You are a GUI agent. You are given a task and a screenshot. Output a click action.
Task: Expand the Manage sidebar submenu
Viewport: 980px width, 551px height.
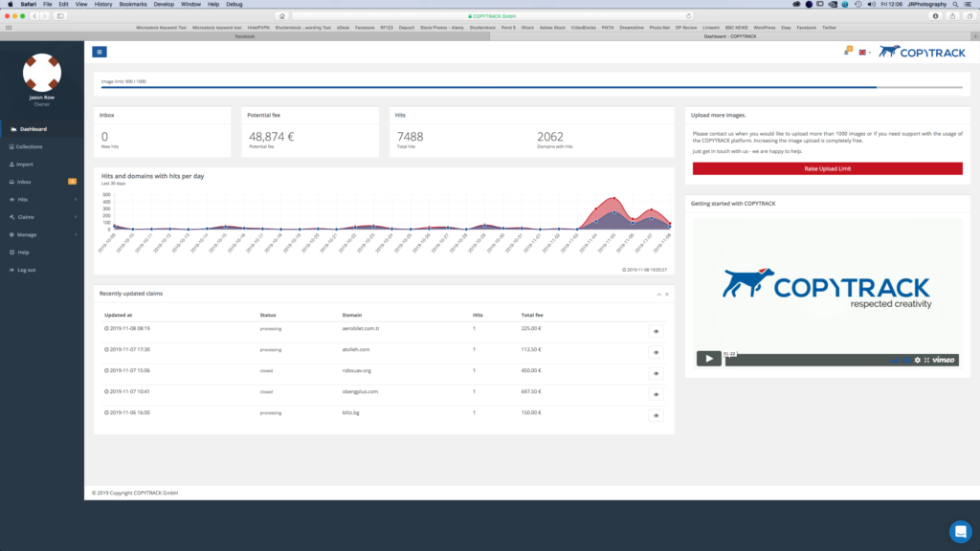[x=42, y=235]
